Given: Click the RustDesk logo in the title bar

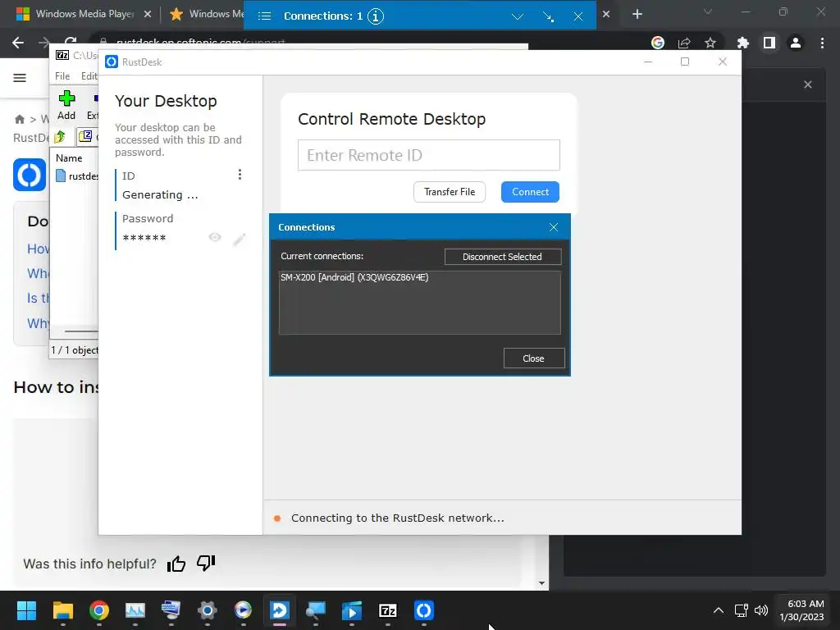Looking at the screenshot, I should [112, 62].
